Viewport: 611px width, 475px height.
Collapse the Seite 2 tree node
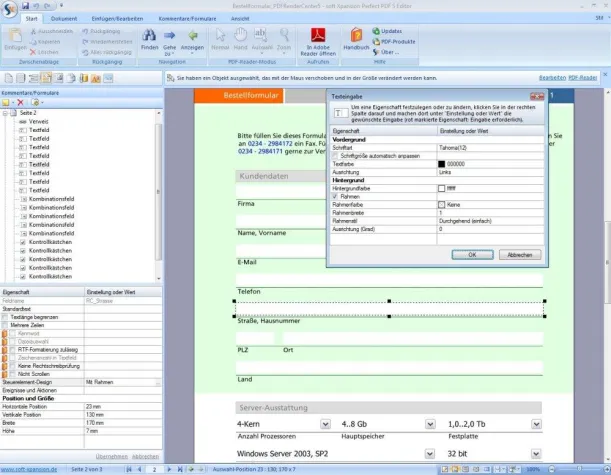5,113
